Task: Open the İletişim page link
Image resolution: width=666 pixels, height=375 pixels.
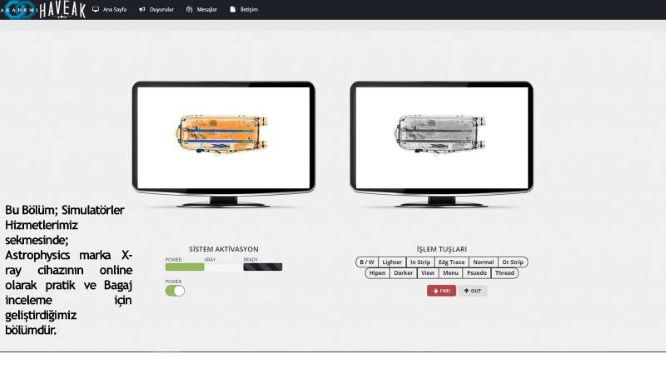Action: (x=244, y=9)
